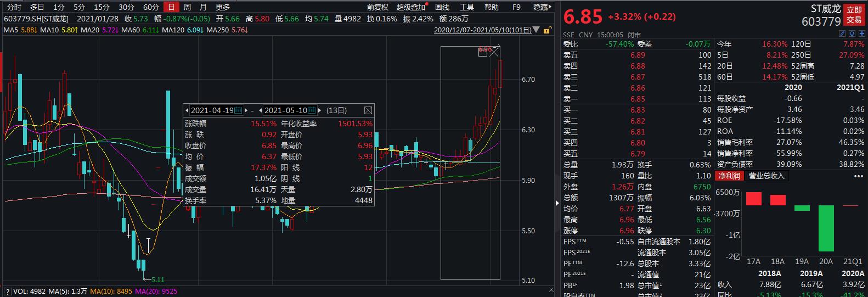Close the interval statistics popup
The height and width of the screenshot is (297, 868).
(x=368, y=110)
